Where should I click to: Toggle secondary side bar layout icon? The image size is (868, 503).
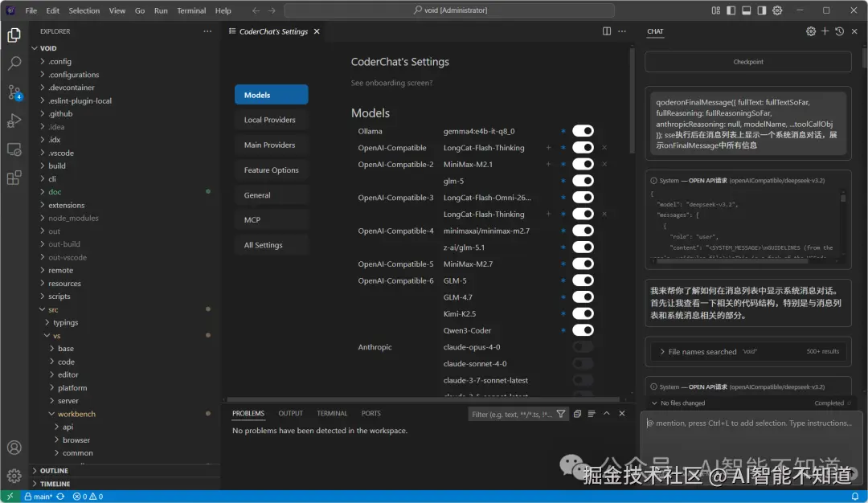762,10
